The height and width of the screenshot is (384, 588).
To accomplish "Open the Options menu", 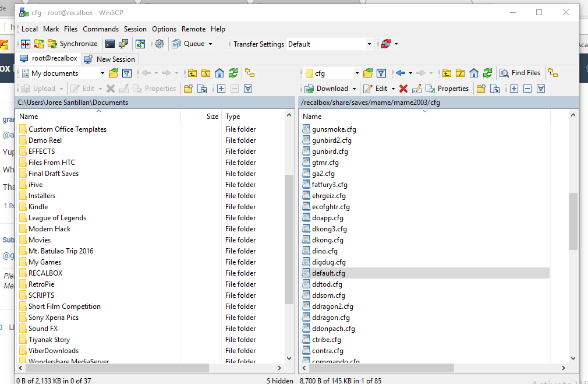I will coord(164,29).
